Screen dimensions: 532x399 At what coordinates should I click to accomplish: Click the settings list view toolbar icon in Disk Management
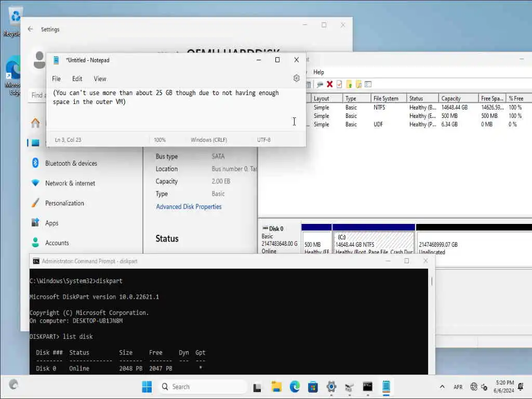[x=368, y=84]
